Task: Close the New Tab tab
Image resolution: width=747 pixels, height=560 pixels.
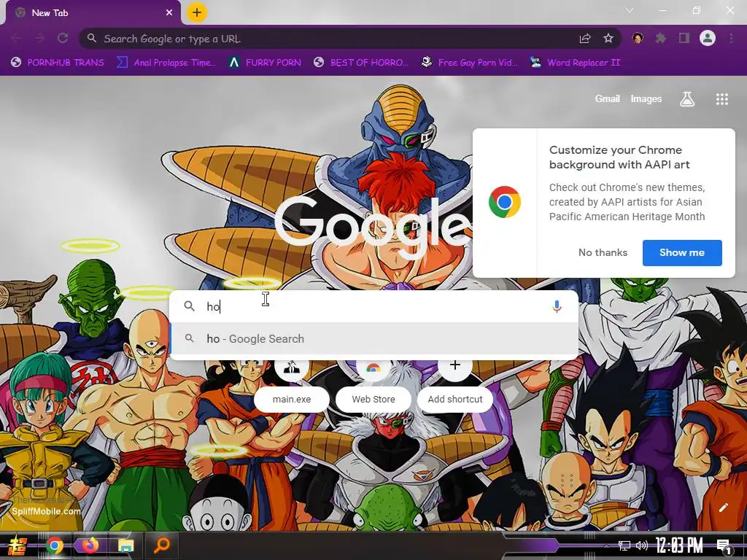Action: 169,13
